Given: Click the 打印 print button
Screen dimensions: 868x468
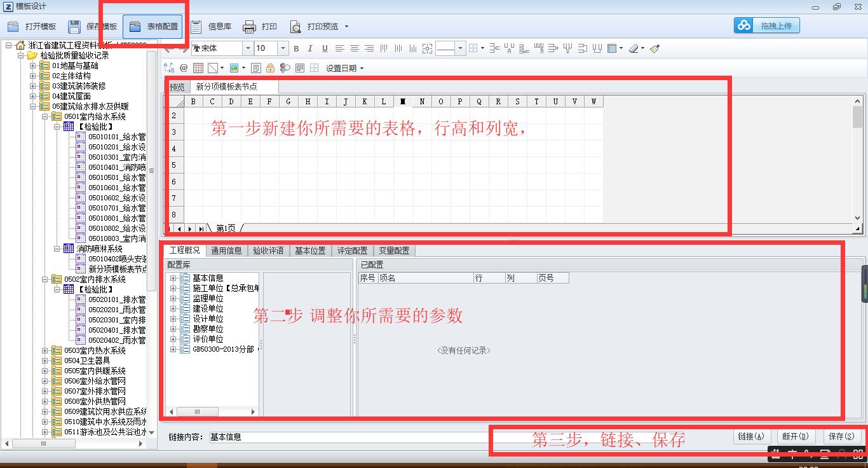Looking at the screenshot, I should [x=260, y=27].
